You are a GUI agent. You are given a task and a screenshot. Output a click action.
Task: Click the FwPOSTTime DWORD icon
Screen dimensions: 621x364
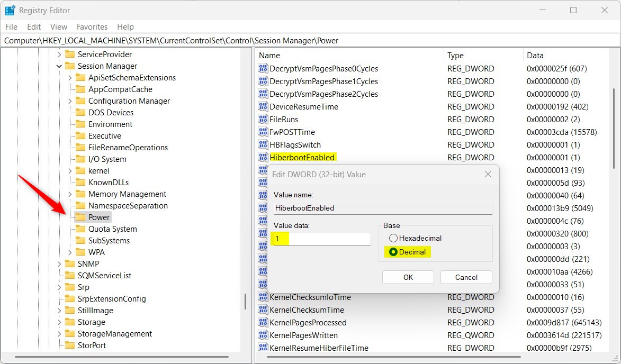[263, 132]
